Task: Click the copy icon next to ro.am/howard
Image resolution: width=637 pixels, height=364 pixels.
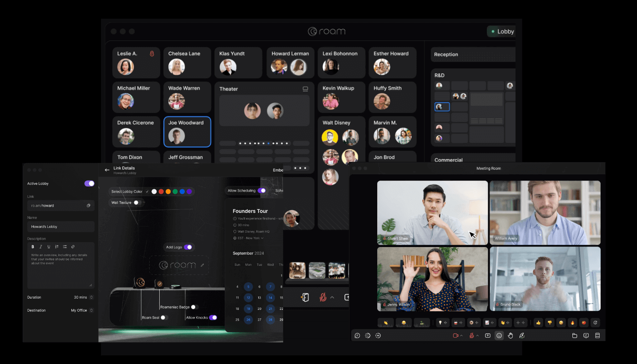Action: pyautogui.click(x=90, y=206)
